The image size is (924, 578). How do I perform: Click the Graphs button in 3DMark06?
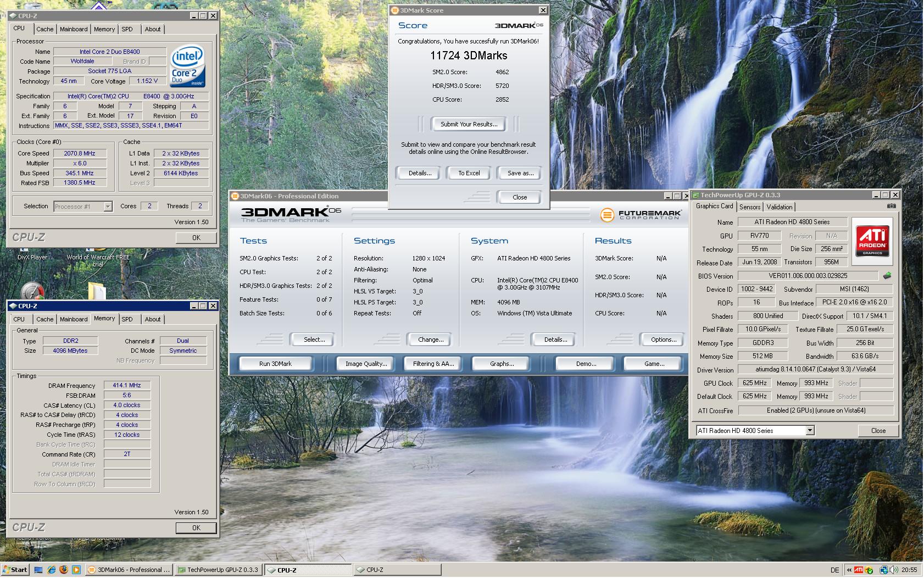point(502,364)
